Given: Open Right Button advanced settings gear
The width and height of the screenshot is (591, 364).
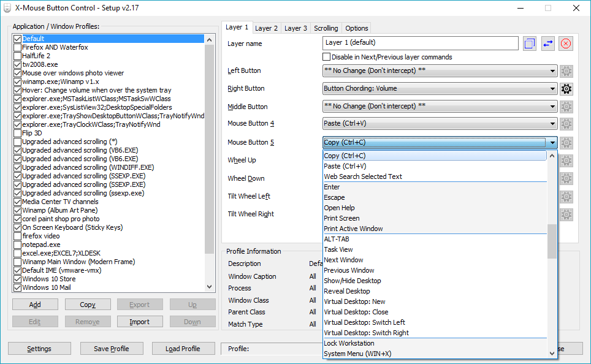Looking at the screenshot, I should click(566, 88).
